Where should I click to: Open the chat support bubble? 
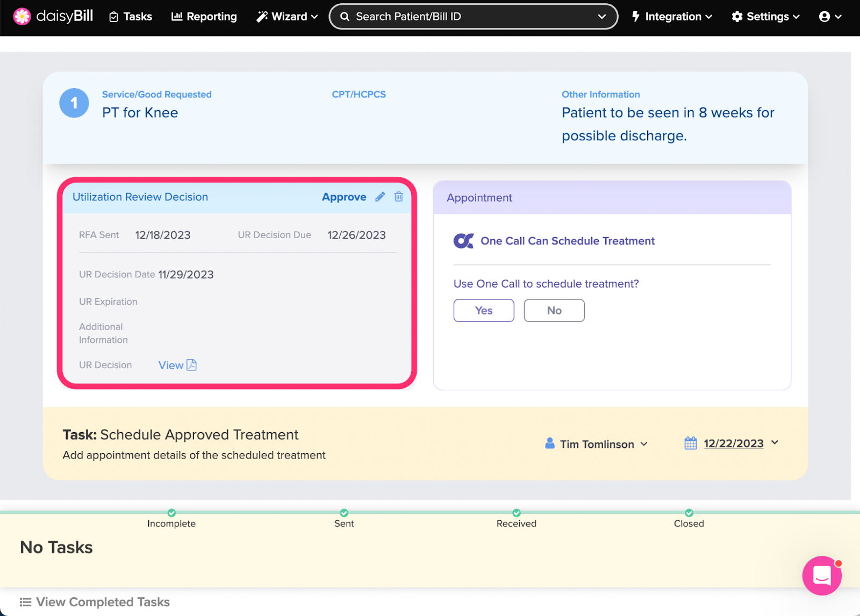pos(821,576)
